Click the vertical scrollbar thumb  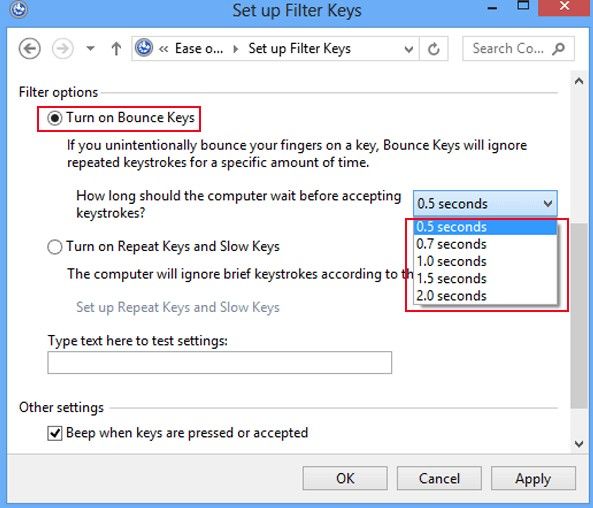pyautogui.click(x=579, y=316)
